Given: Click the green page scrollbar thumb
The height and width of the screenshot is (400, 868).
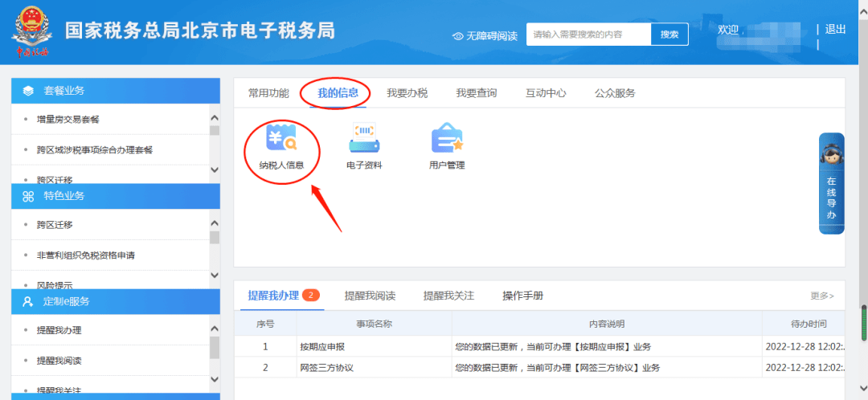Looking at the screenshot, I should [x=864, y=322].
